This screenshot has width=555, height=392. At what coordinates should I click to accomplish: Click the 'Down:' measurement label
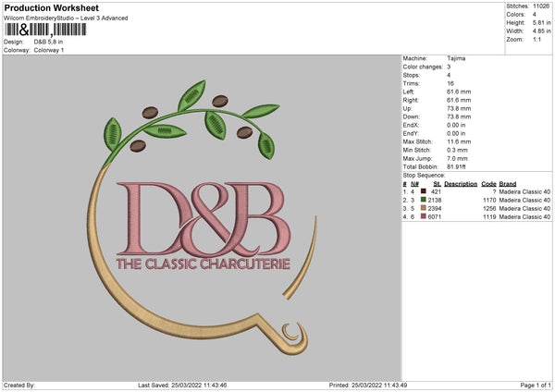[411, 116]
